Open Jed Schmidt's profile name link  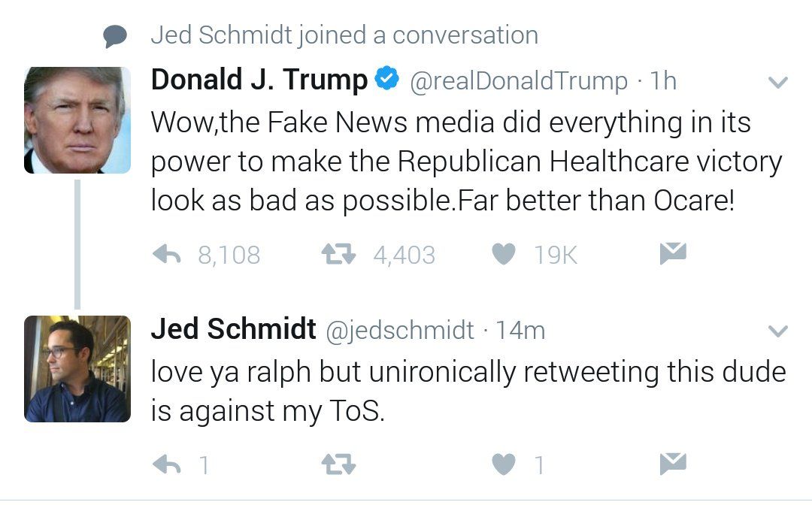(234, 328)
